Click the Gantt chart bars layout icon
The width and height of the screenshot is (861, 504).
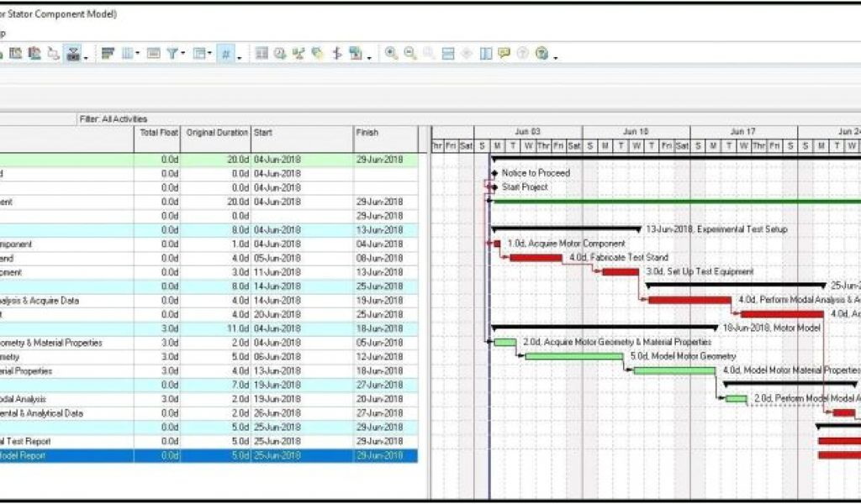pyautogui.click(x=108, y=54)
